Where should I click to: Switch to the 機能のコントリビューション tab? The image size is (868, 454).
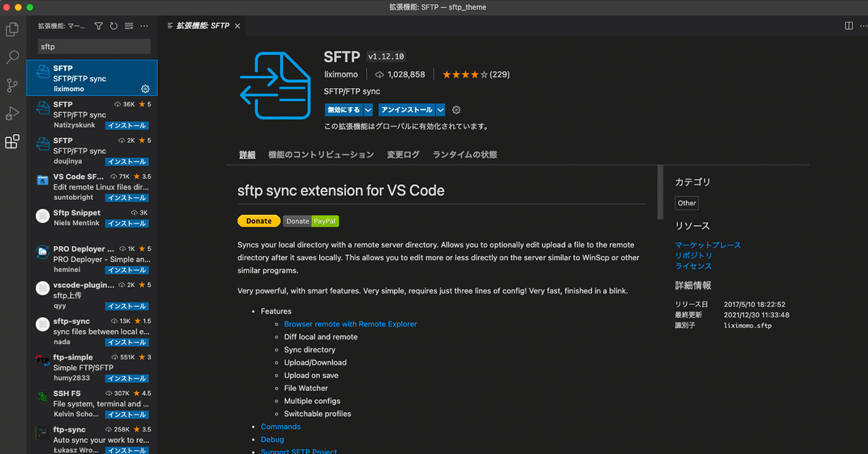click(321, 154)
